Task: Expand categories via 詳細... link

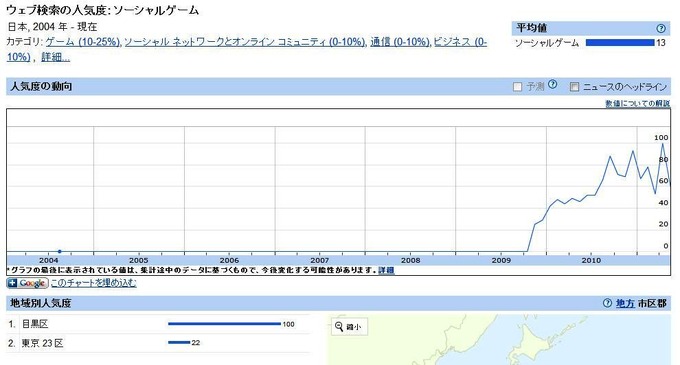Action: pyautogui.click(x=55, y=57)
